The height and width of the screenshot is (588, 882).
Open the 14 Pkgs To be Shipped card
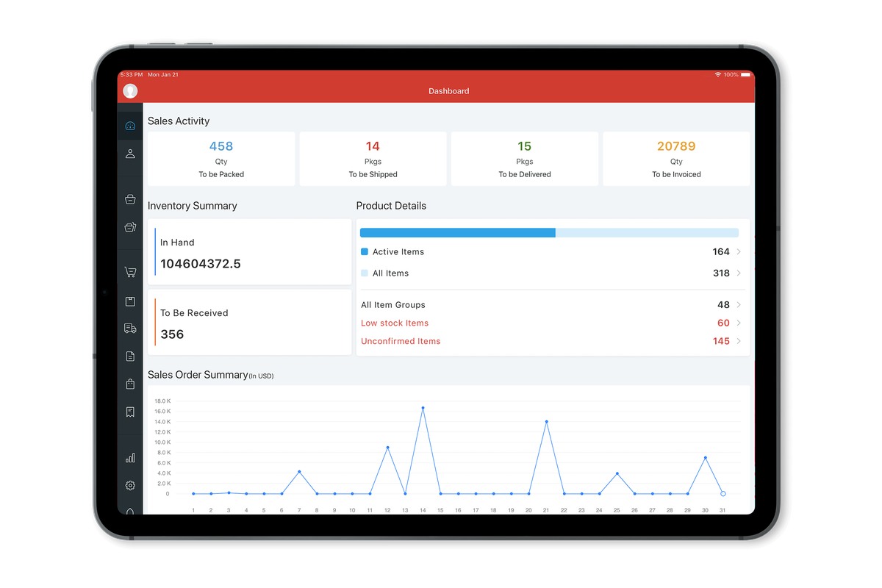coord(373,159)
